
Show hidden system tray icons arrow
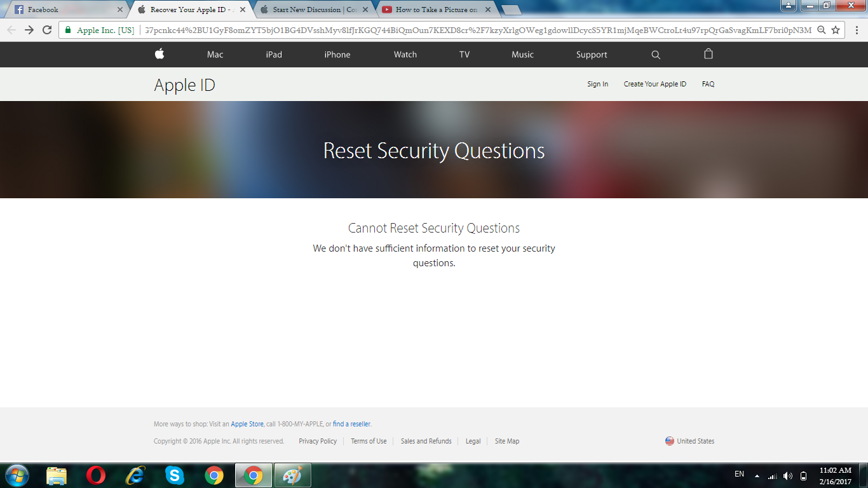757,476
